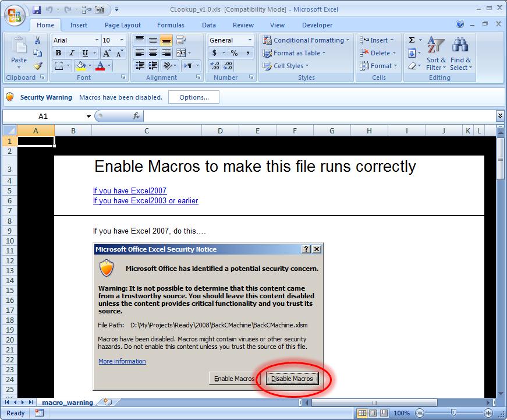Screen dimensions: 507x420
Task: Toggle Align Text Left
Action: [139, 53]
